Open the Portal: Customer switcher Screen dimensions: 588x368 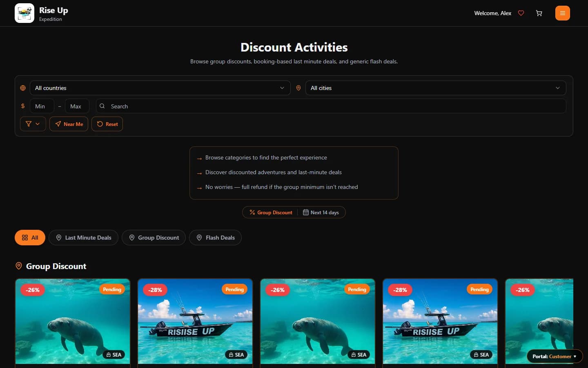point(555,356)
